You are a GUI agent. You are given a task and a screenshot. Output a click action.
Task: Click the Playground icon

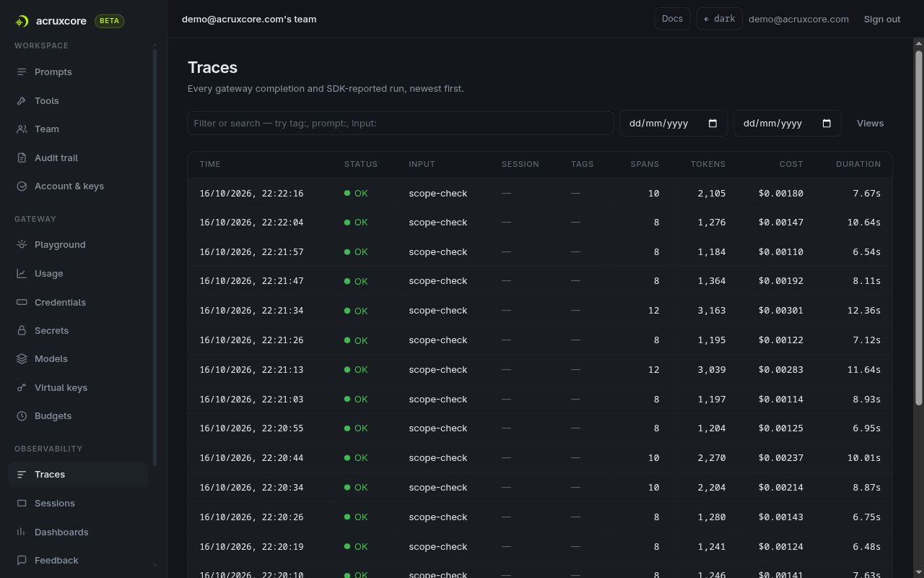pos(22,245)
